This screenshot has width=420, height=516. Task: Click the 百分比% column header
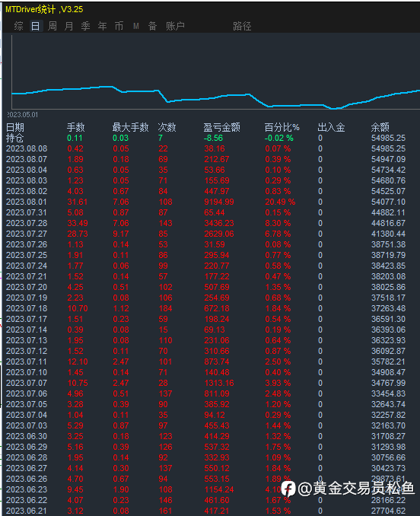(x=282, y=127)
